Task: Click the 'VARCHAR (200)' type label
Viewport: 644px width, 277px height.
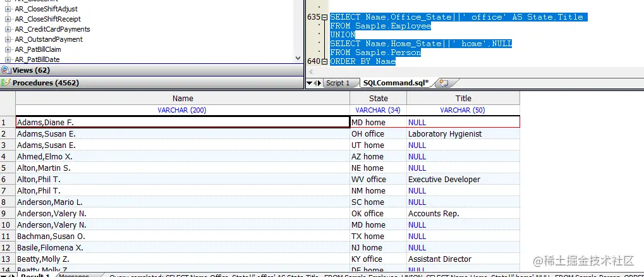Action: [182, 110]
